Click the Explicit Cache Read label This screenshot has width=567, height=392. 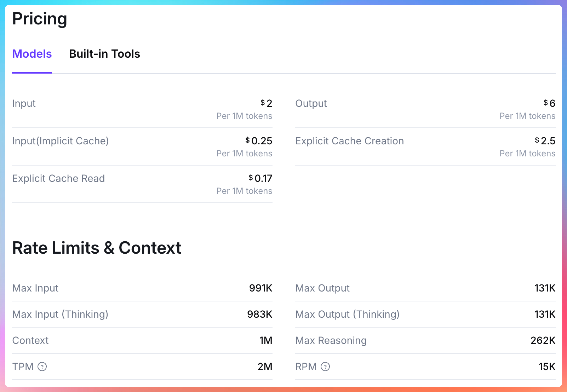[x=58, y=178]
